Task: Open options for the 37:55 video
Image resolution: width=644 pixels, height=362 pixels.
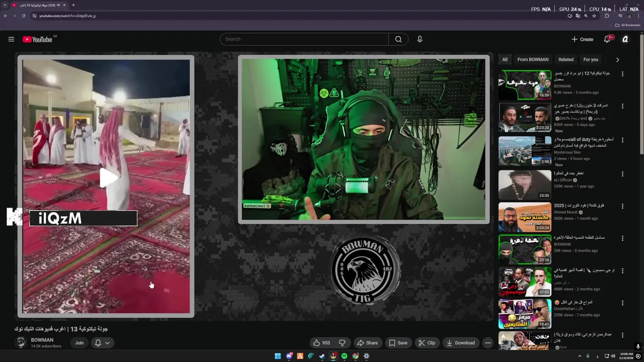Action: tap(622, 270)
